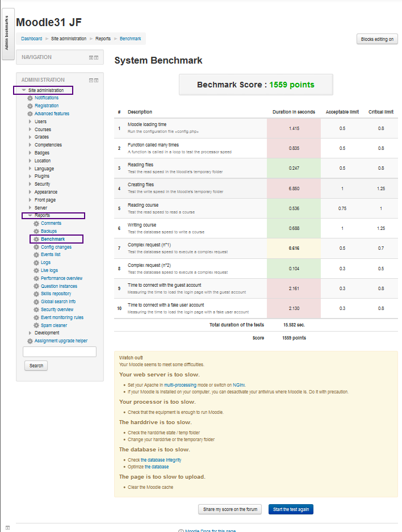
Task: Expand the Appearance tree node
Action: tap(30, 192)
